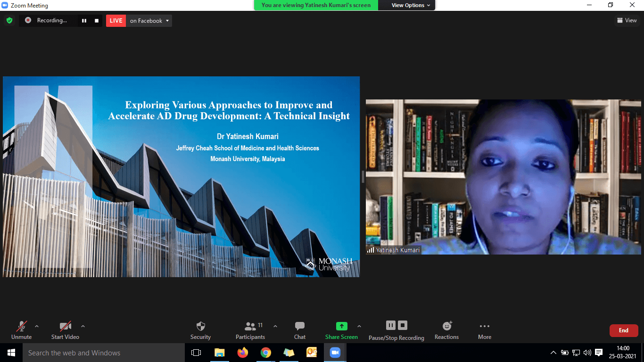Expand caret next to Participants
The height and width of the screenshot is (362, 644).
[275, 326]
